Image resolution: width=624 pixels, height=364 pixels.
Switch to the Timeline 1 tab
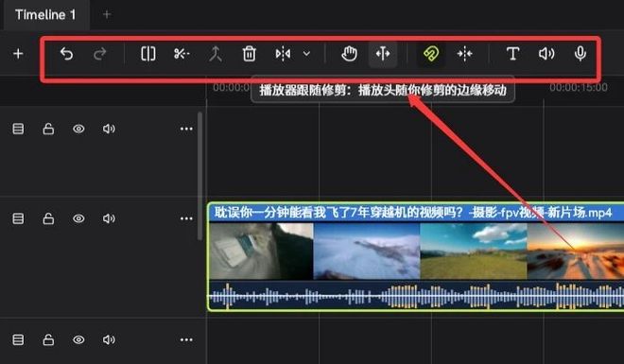coord(45,15)
